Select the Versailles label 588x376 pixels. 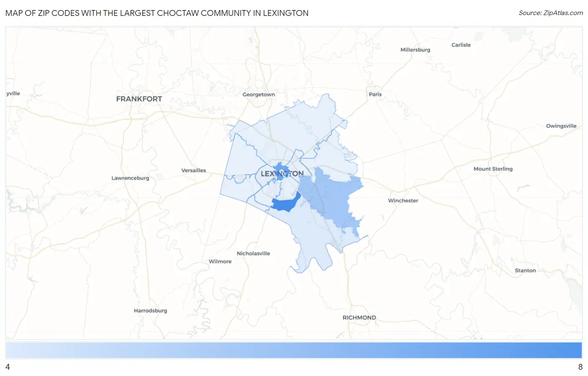coord(194,170)
